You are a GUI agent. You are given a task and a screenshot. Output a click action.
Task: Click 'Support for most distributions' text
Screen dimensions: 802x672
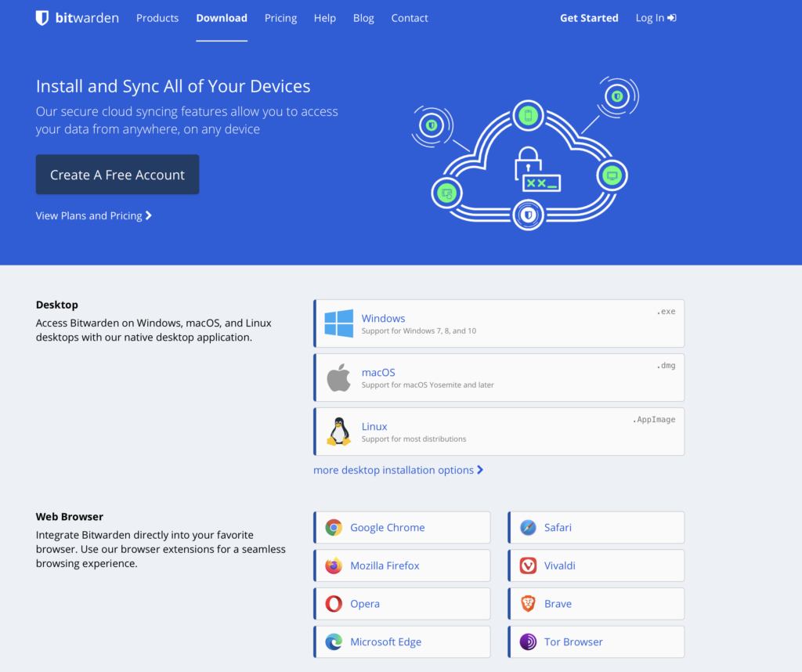click(x=414, y=439)
